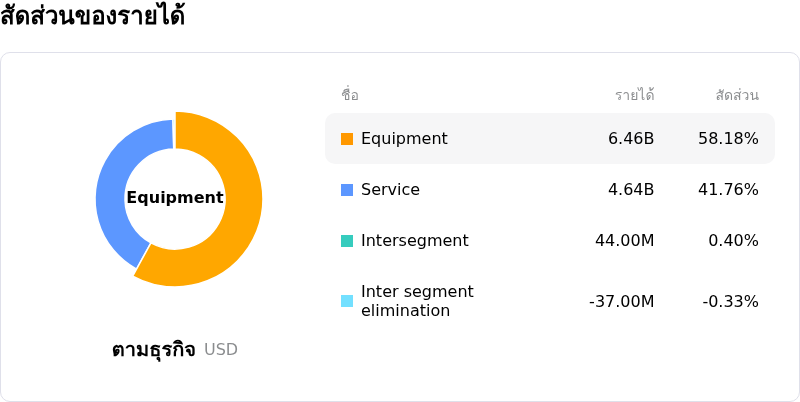
Task: Click the Intersegment revenue value 44.00M
Action: click(624, 241)
